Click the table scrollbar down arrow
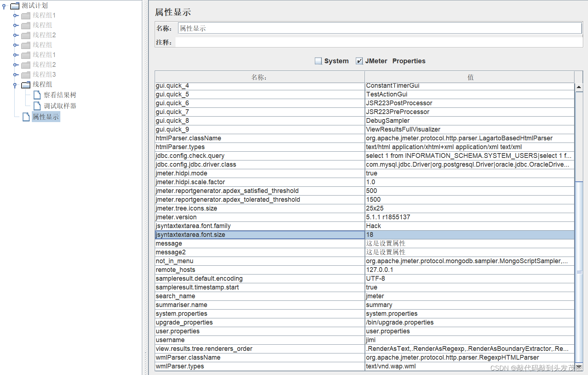Viewport: 588px width, 375px height. coord(579,367)
